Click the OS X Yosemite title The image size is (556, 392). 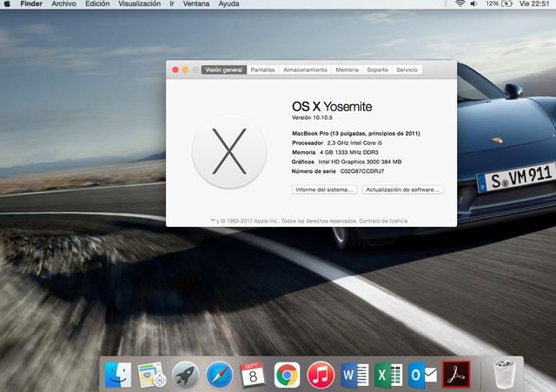(332, 106)
